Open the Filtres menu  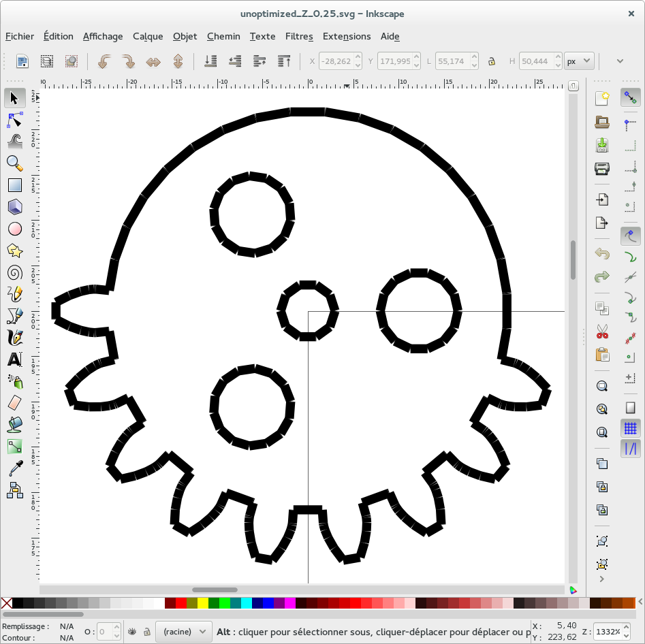tap(299, 37)
